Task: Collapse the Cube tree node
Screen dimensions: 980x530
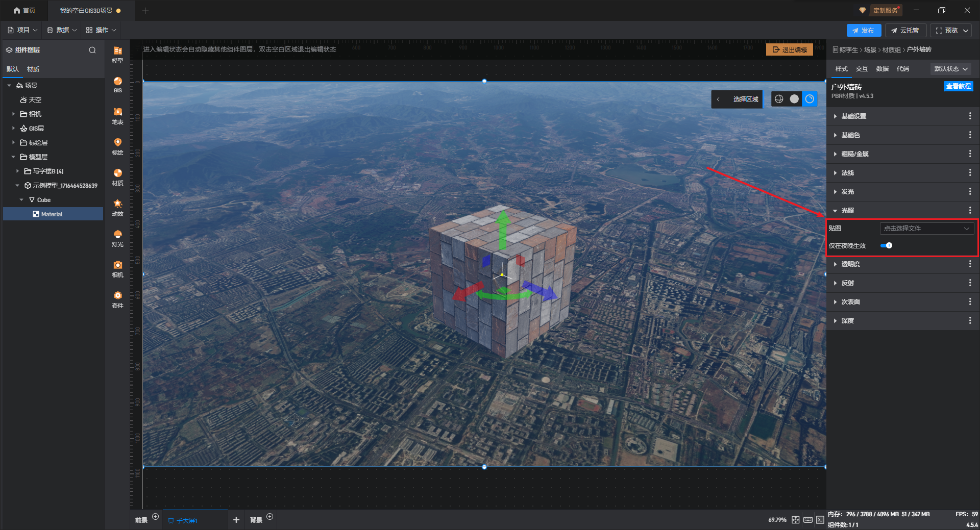Action: tap(21, 200)
